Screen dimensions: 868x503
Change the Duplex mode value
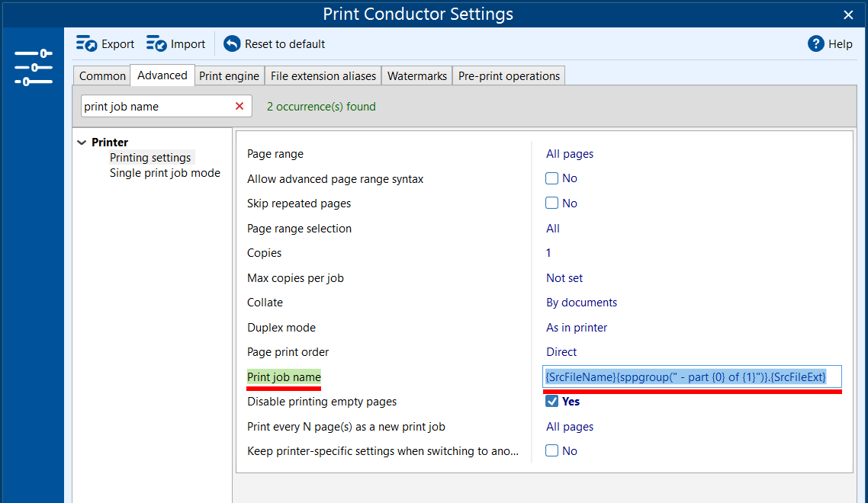point(577,328)
